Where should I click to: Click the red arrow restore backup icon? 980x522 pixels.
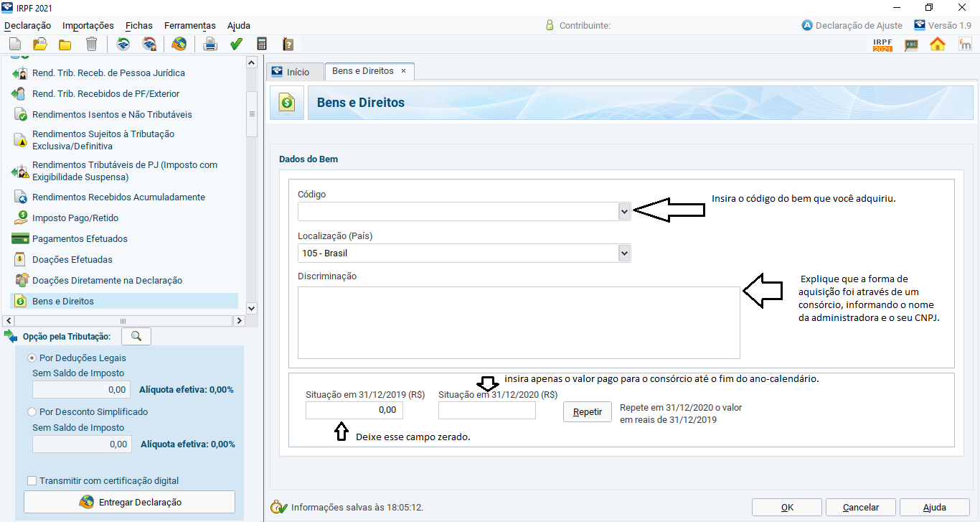pos(149,45)
